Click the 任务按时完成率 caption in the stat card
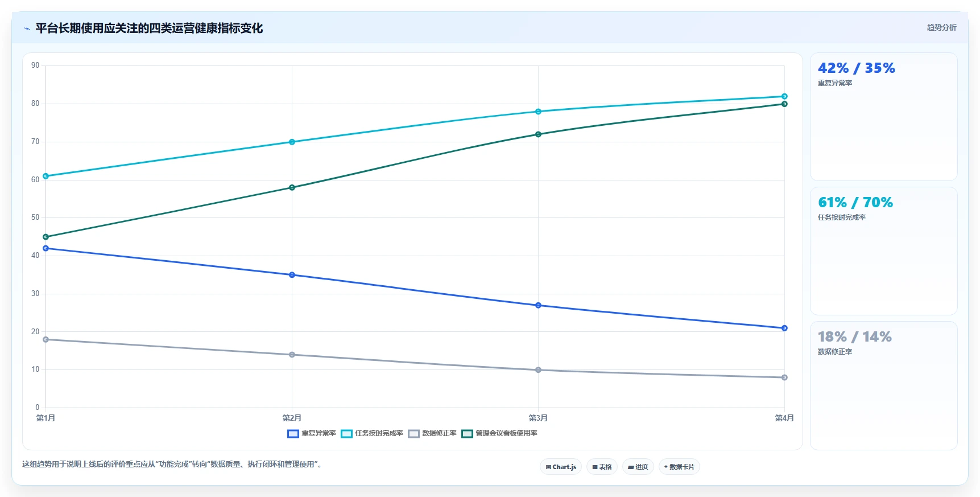The image size is (980, 497). (842, 217)
